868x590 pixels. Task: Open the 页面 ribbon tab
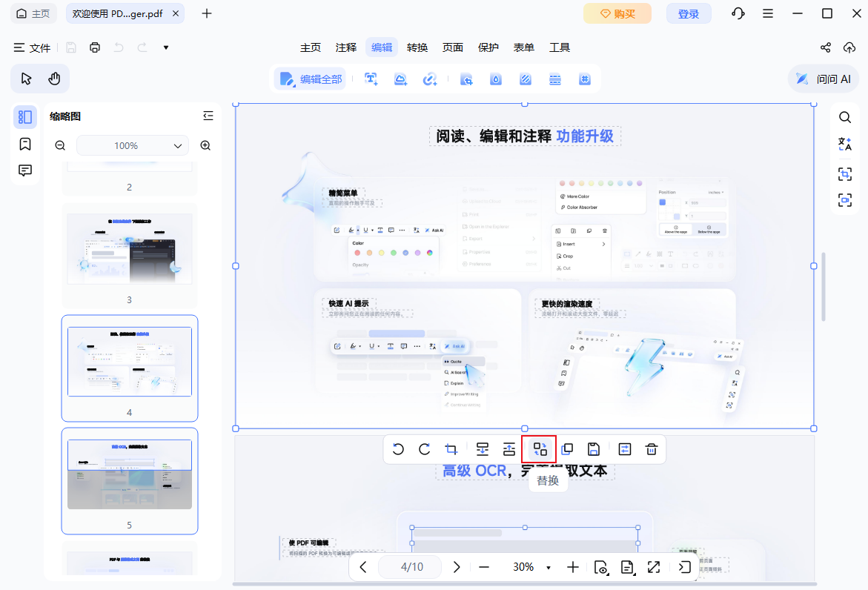pos(452,47)
